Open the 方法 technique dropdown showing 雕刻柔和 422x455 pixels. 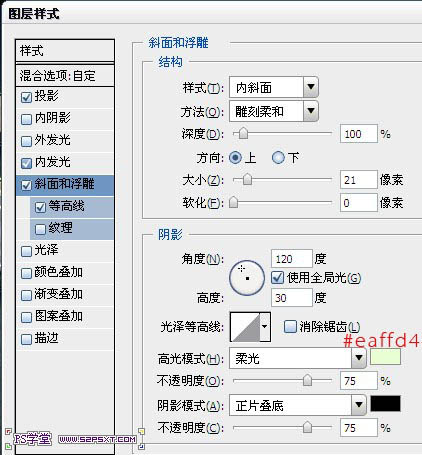[274, 111]
